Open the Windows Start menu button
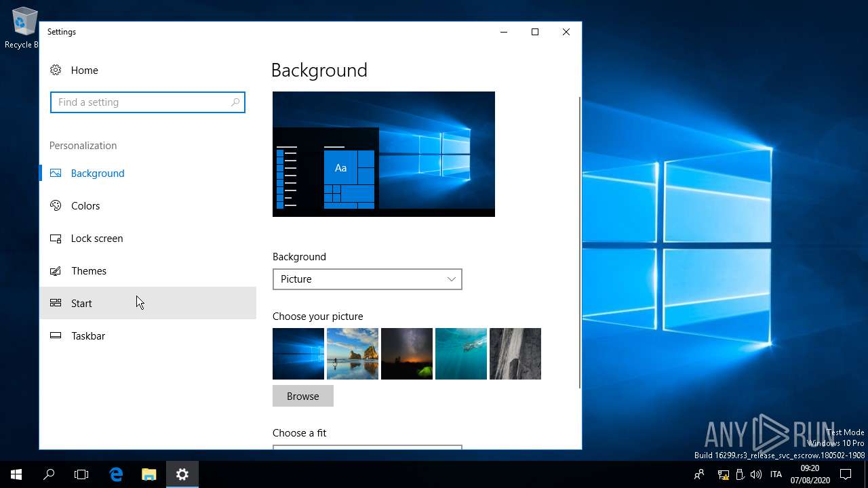The width and height of the screenshot is (868, 488). 16,474
